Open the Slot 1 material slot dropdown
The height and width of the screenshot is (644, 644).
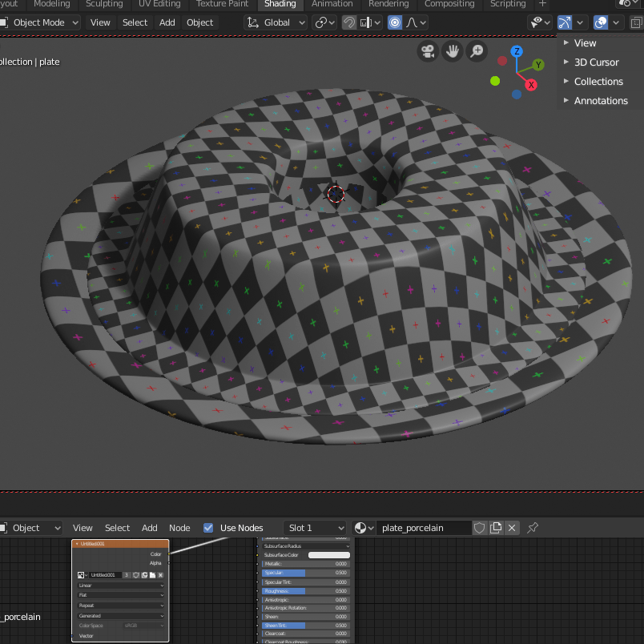point(316,528)
